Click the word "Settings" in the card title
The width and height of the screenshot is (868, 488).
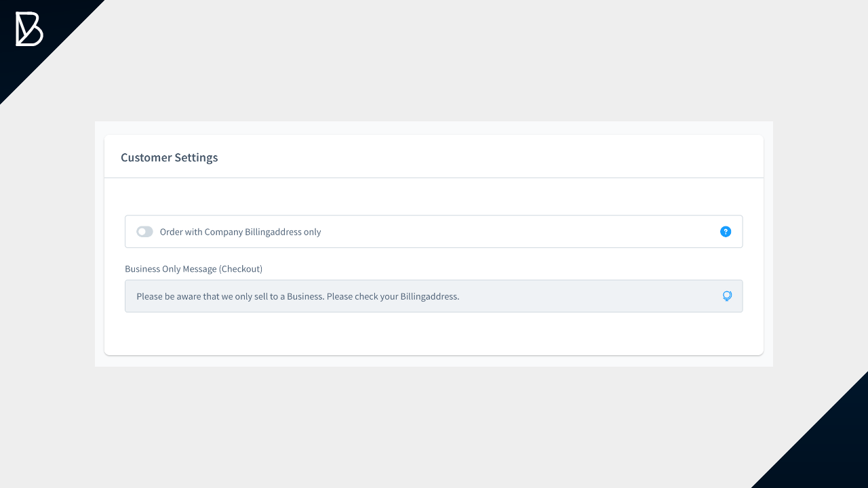196,157
